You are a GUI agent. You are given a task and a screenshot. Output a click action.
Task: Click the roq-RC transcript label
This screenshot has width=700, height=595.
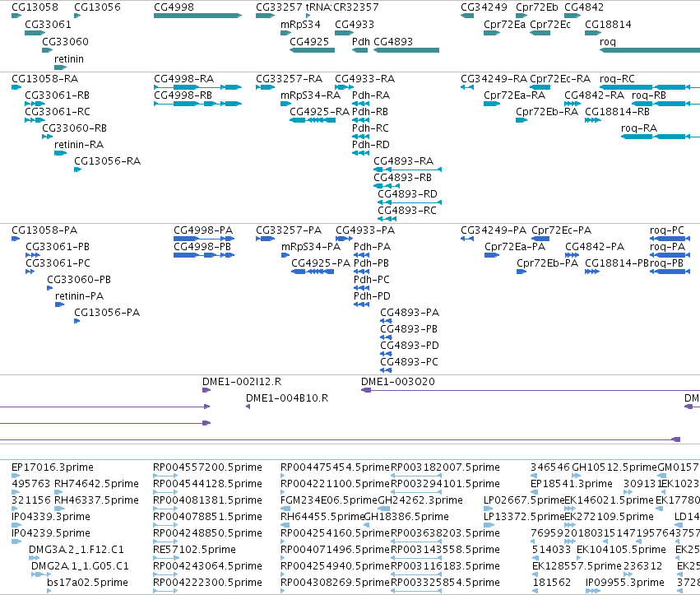coord(617,79)
